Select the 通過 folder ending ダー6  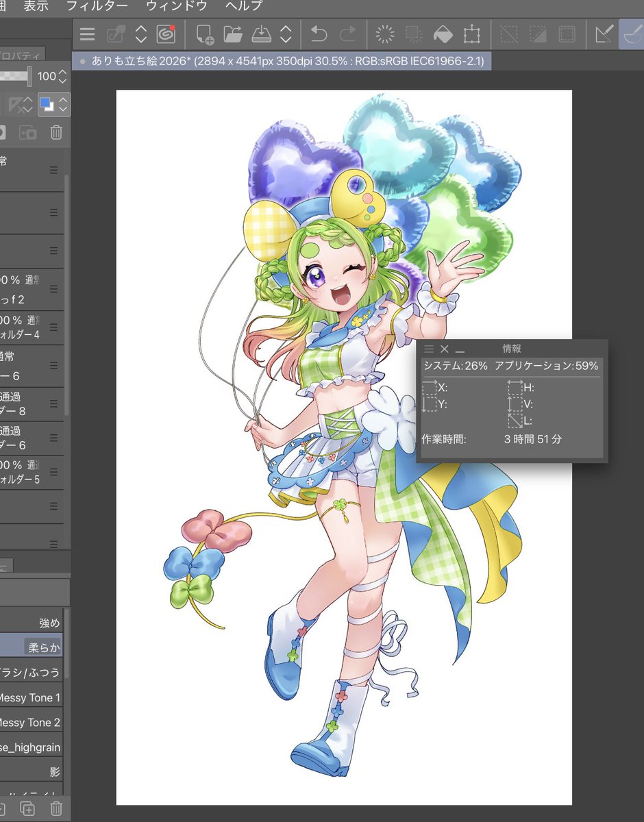point(32,438)
